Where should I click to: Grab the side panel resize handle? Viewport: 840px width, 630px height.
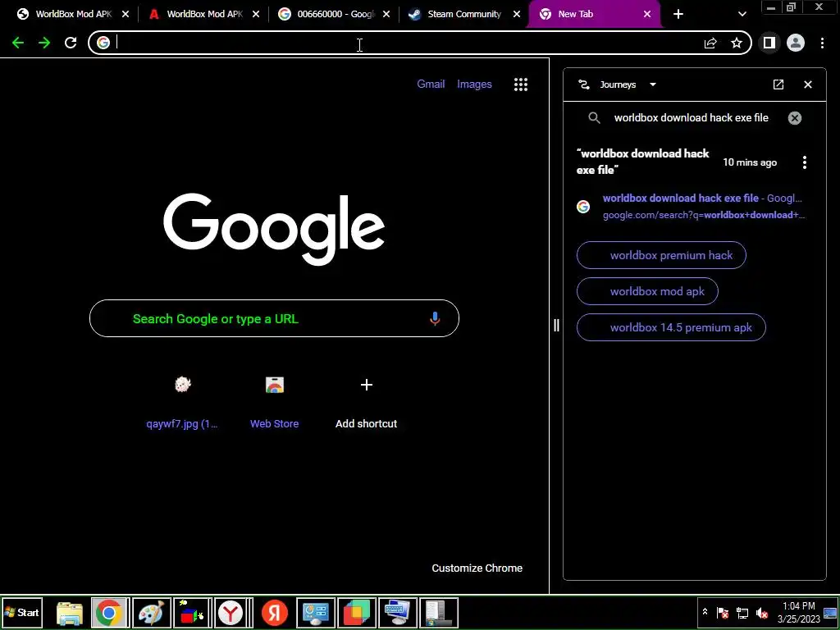[x=556, y=325]
